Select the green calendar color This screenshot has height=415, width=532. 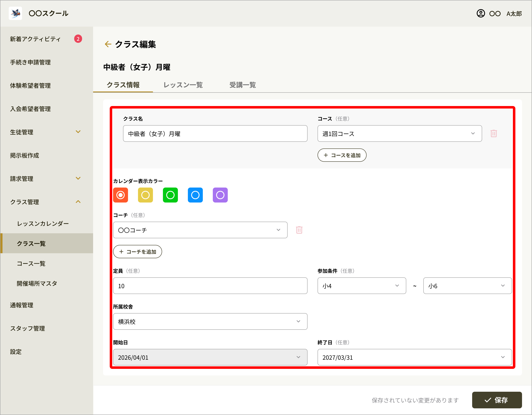170,195
